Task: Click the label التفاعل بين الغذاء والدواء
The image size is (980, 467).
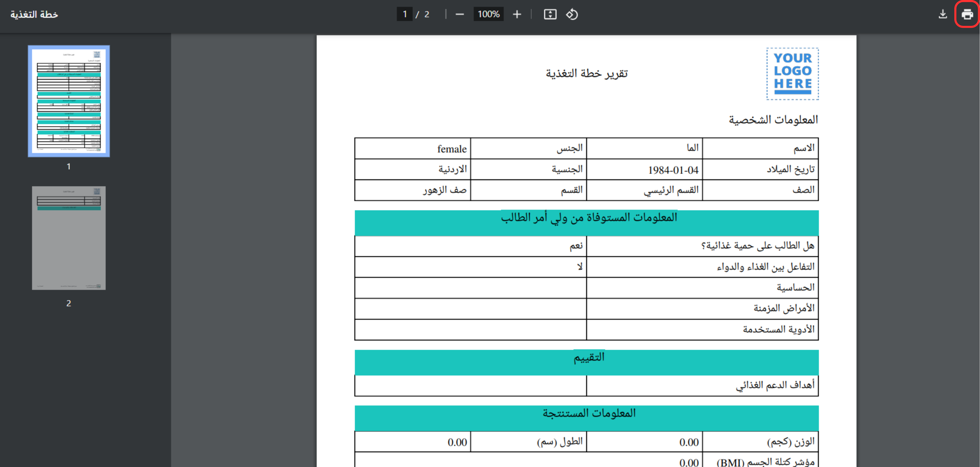Action: tap(766, 267)
